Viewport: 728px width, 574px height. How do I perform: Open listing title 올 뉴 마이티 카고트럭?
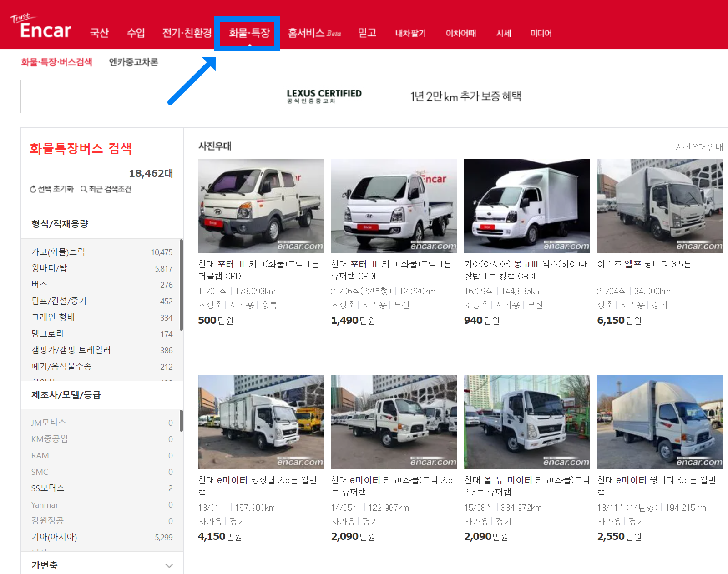pos(527,486)
